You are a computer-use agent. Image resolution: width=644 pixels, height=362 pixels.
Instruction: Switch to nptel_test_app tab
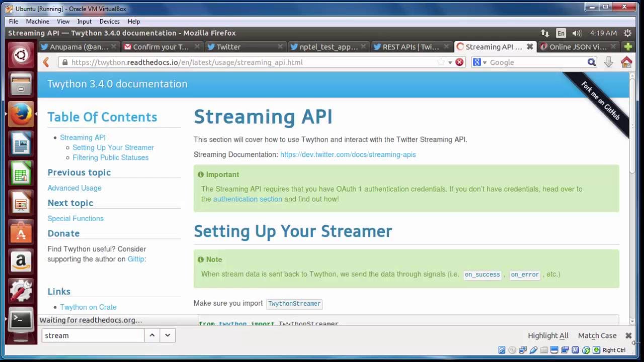[x=329, y=47]
